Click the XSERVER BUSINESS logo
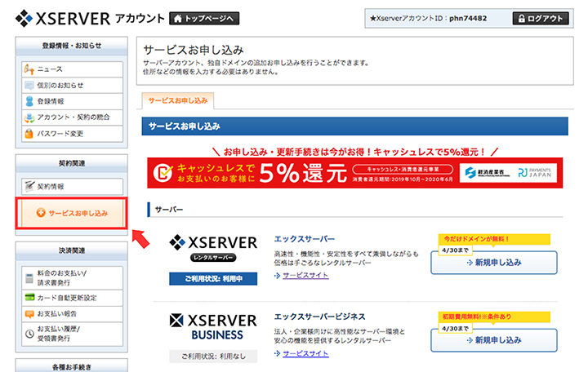This screenshot has width=588, height=372. tap(213, 326)
